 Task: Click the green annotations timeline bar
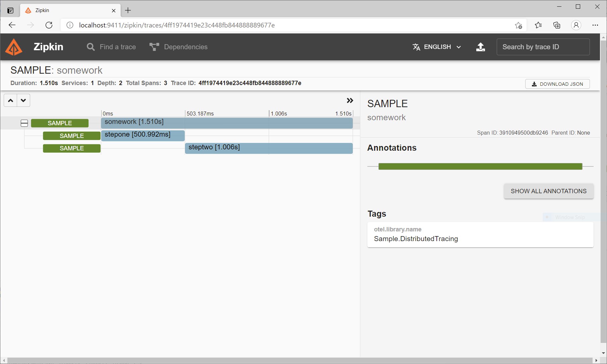(480, 166)
